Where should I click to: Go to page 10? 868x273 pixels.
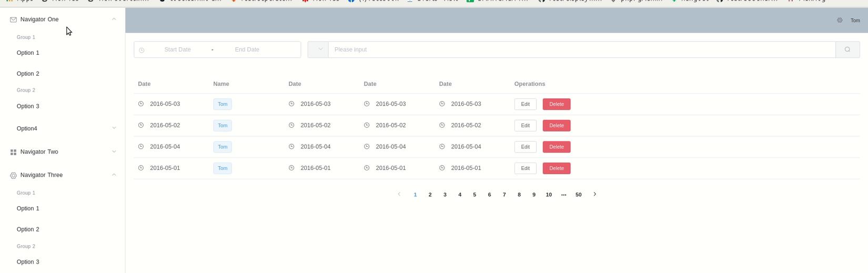pos(549,195)
